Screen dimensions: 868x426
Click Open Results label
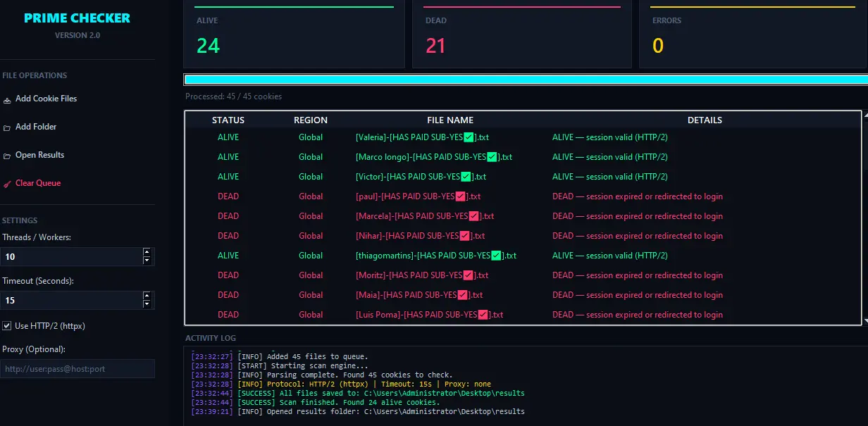39,155
